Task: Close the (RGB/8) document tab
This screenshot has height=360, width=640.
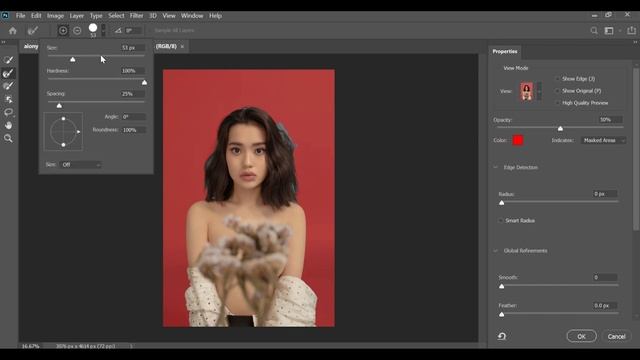Action: click(x=182, y=47)
